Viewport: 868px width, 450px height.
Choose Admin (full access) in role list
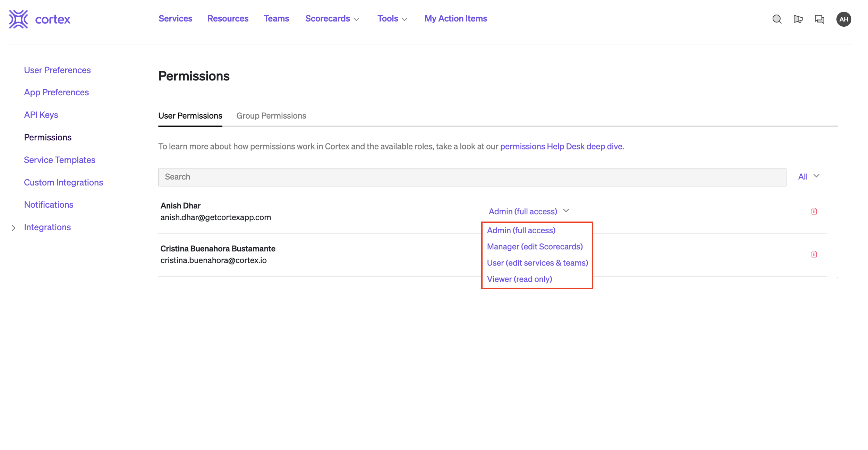coord(521,230)
